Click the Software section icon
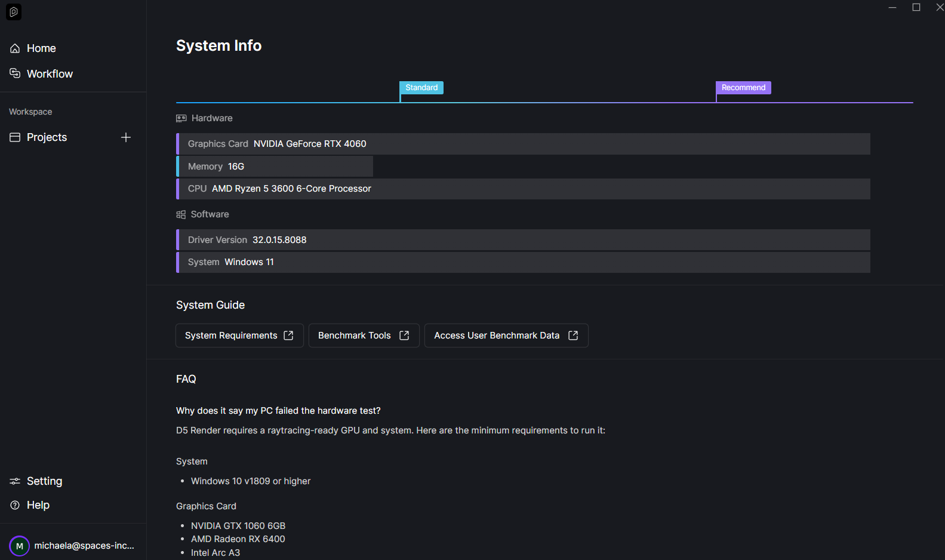 pos(181,214)
